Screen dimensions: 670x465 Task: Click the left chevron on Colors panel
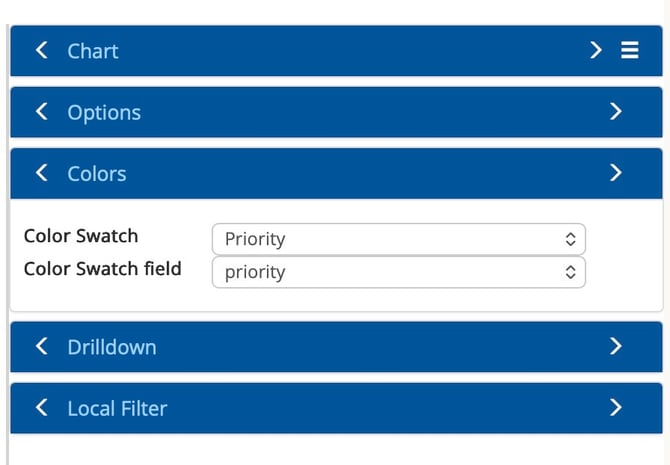click(41, 173)
